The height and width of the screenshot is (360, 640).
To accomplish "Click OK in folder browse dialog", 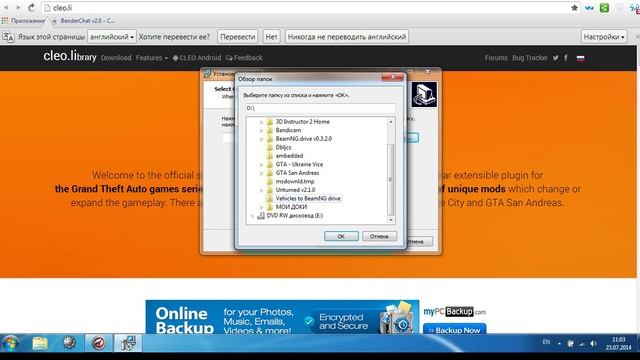I will [x=341, y=236].
